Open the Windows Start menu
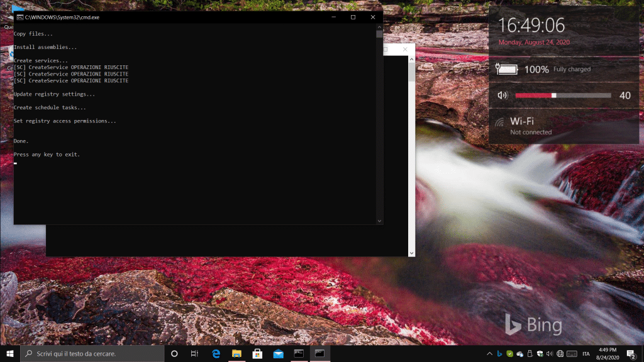Image resolution: width=644 pixels, height=362 pixels. tap(9, 354)
